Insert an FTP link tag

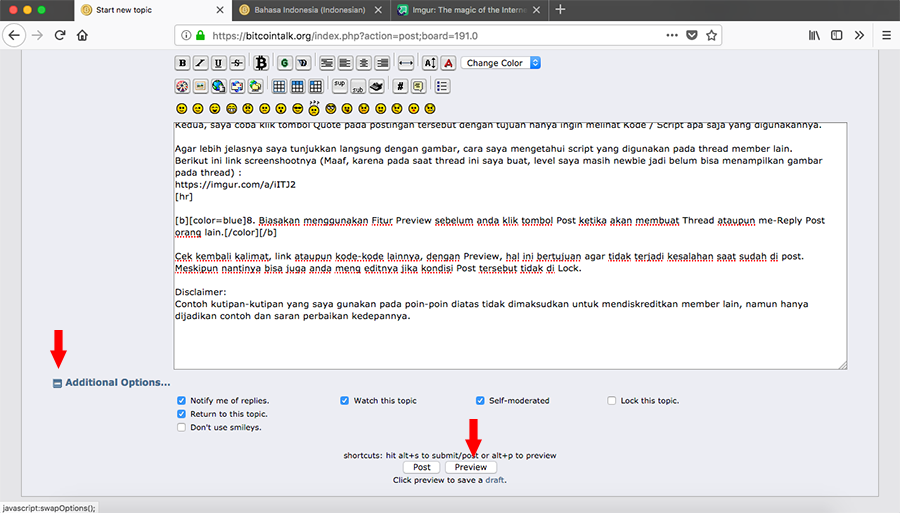coord(255,87)
